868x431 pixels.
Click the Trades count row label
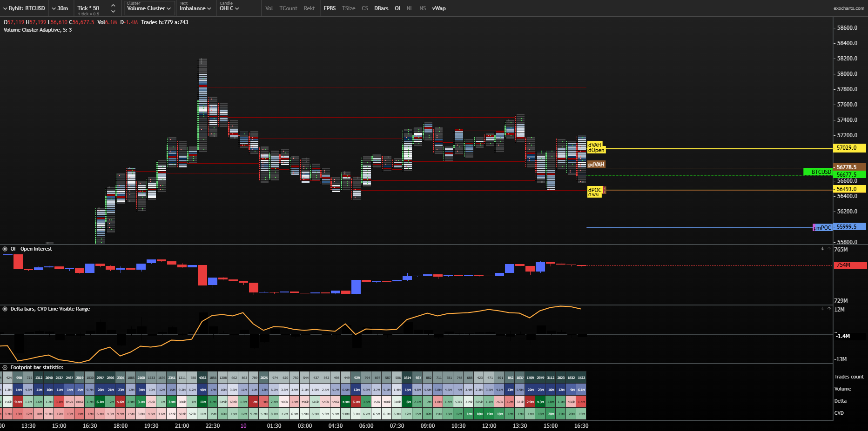point(849,377)
